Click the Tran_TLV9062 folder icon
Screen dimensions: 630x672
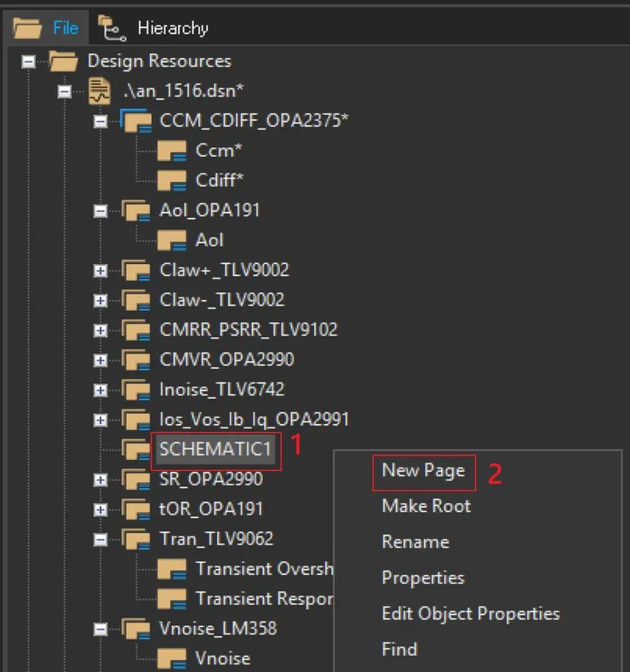136,539
